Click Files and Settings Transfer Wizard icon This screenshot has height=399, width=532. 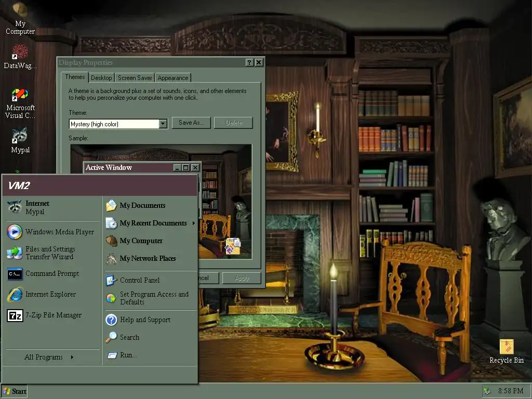tap(14, 253)
